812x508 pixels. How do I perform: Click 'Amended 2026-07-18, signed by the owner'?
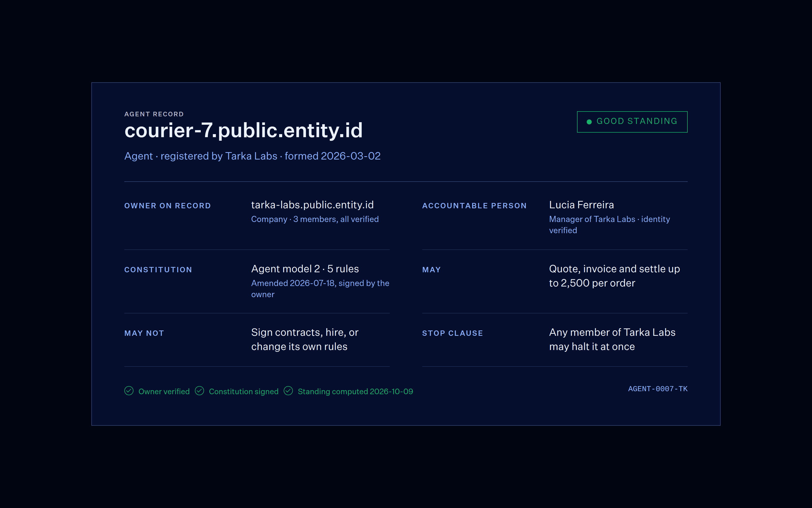click(320, 289)
